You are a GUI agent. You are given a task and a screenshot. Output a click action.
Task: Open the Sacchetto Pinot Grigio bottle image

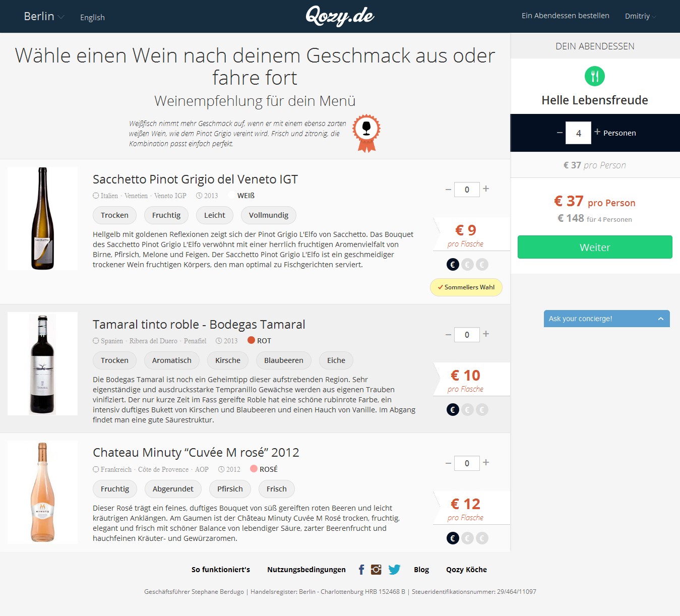[x=43, y=218]
